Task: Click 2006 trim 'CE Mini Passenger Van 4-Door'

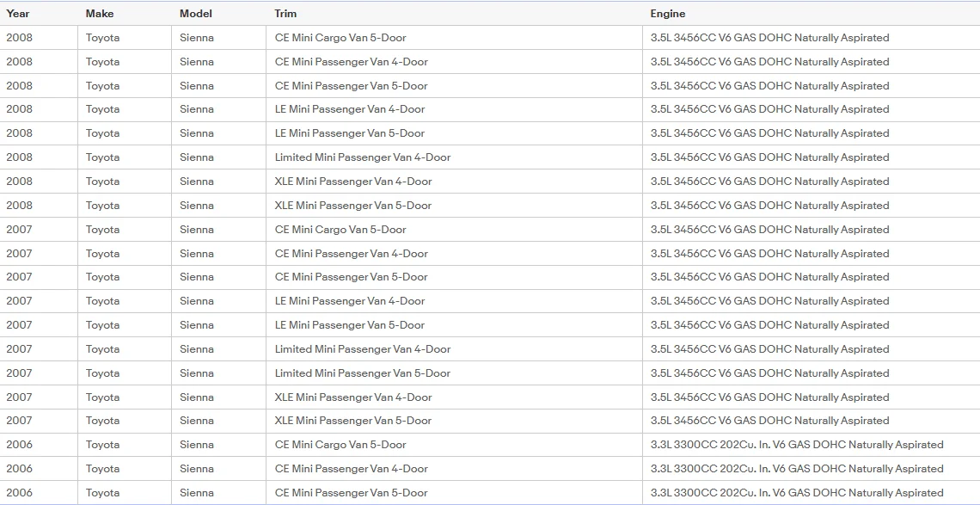Action: tap(352, 469)
